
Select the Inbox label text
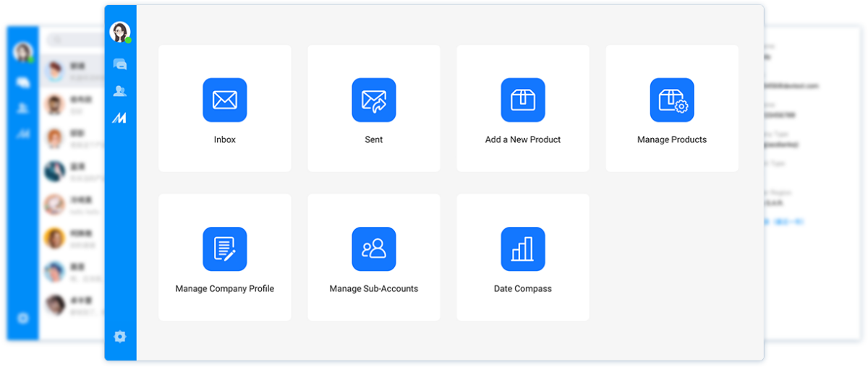pos(224,139)
